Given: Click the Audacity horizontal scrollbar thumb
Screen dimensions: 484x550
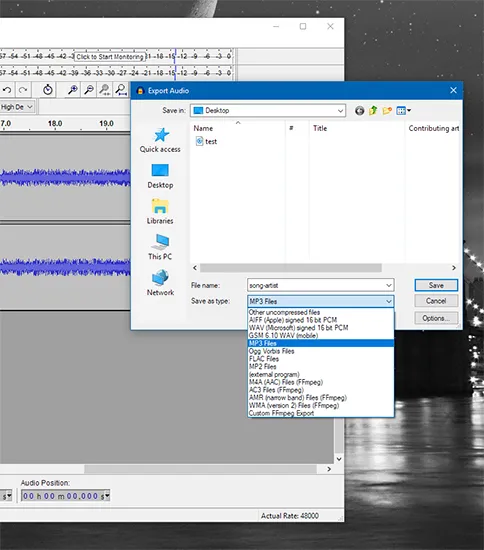Looking at the screenshot, I should (200, 469).
